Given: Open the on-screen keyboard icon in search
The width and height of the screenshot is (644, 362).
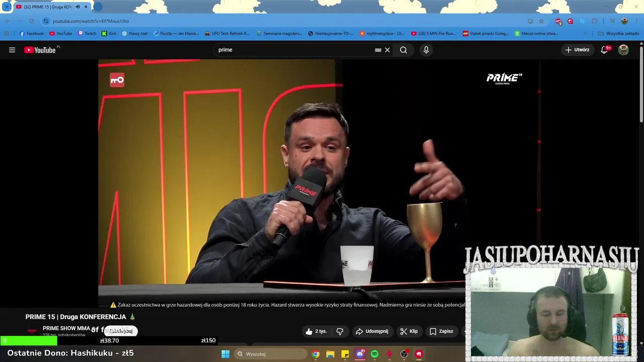Looking at the screenshot, I should click(378, 50).
